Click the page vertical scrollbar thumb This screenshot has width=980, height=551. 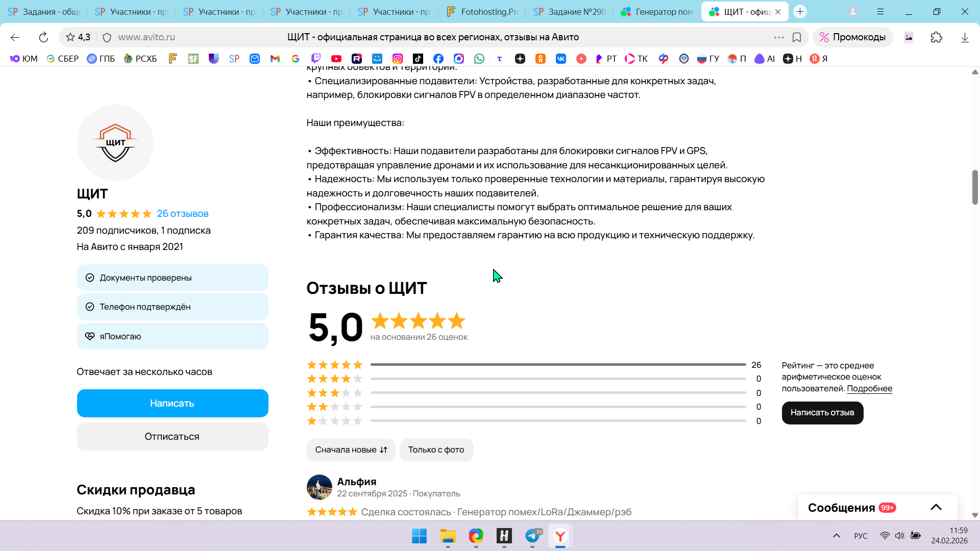(x=975, y=187)
